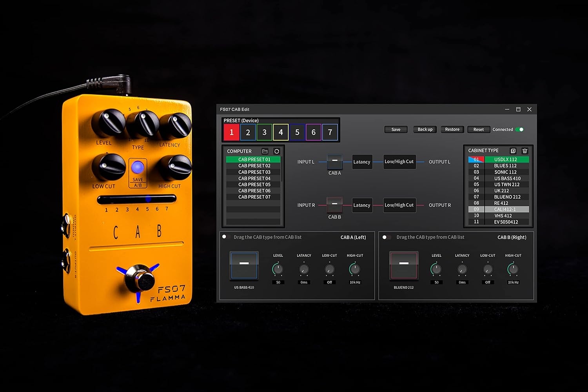This screenshot has width=588, height=392.
Task: Click the Latancy block on the INPUT R chain
Action: tap(362, 205)
